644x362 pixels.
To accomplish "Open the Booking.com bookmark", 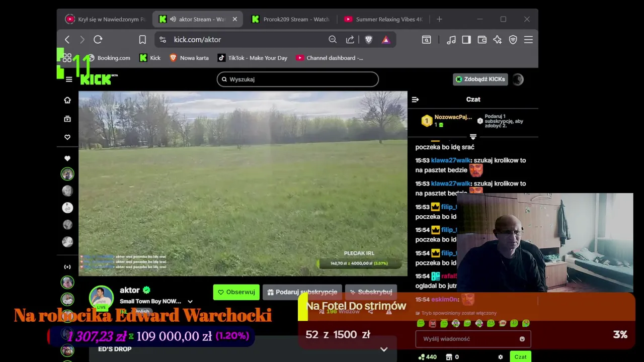I will (x=109, y=58).
